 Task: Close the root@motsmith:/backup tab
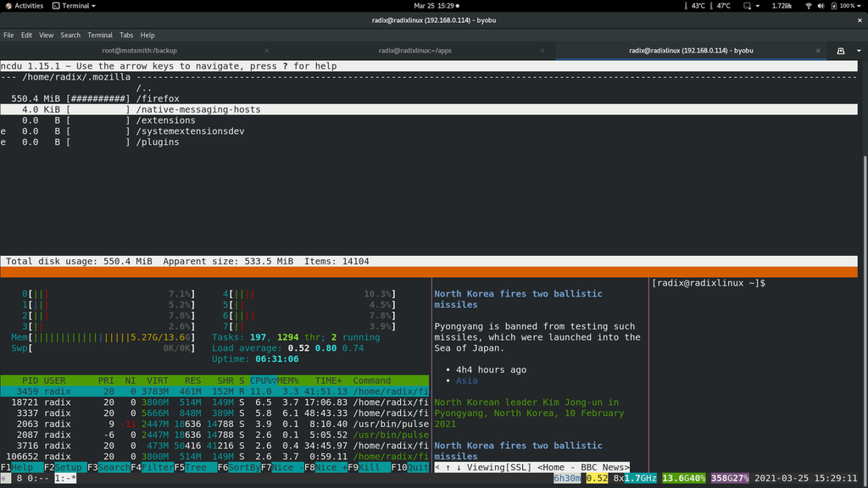[x=266, y=51]
